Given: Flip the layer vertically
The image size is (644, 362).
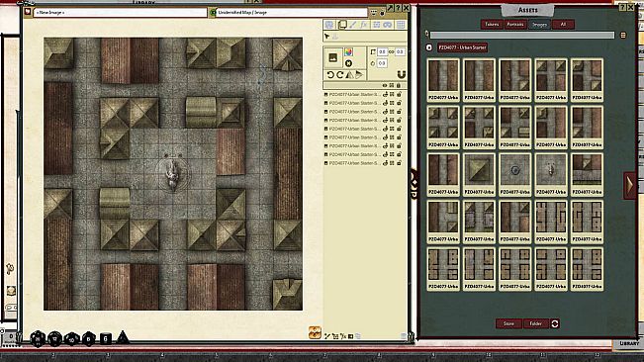Looking at the screenshot, I should [x=359, y=75].
